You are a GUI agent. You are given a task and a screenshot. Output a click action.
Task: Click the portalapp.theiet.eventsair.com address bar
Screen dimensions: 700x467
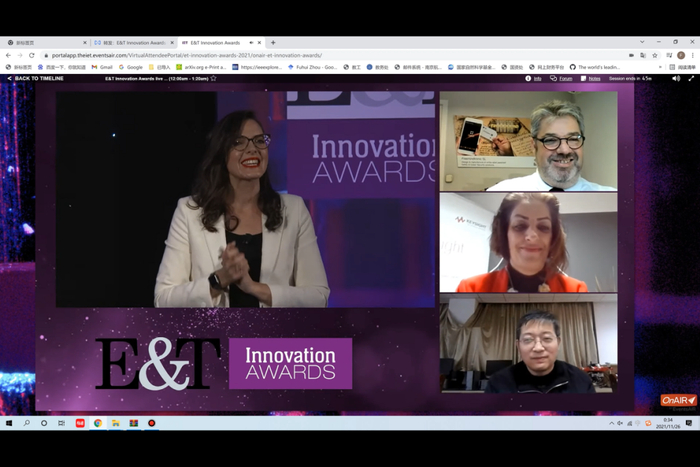pyautogui.click(x=187, y=55)
